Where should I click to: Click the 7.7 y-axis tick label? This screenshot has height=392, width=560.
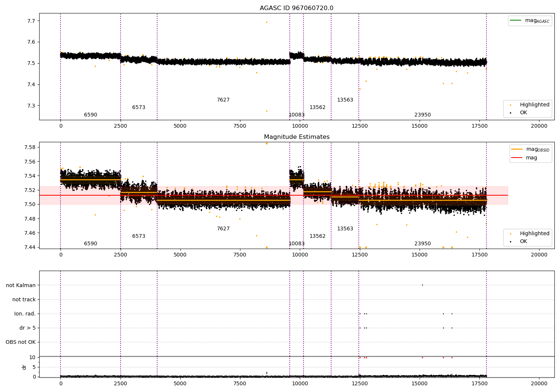(31, 21)
